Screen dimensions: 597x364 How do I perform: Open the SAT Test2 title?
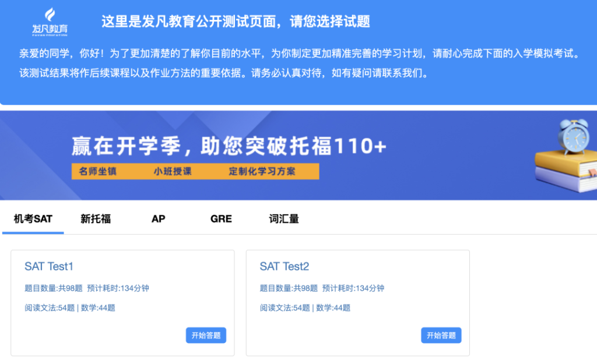285,267
